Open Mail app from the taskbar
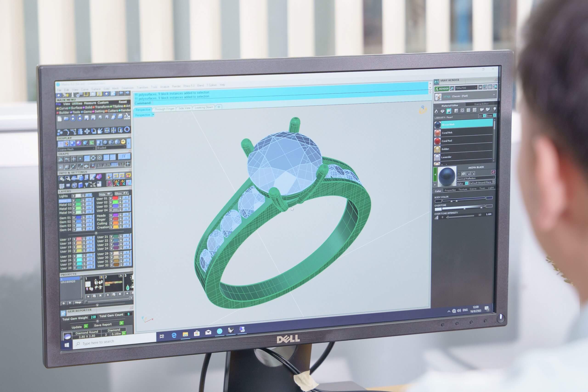The image size is (588, 392). pyautogui.click(x=208, y=333)
